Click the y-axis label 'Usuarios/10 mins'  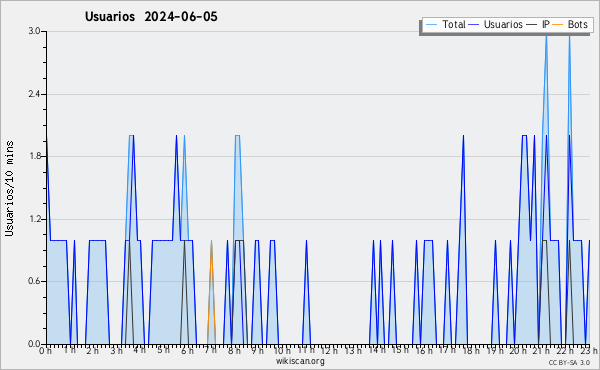tap(9, 188)
